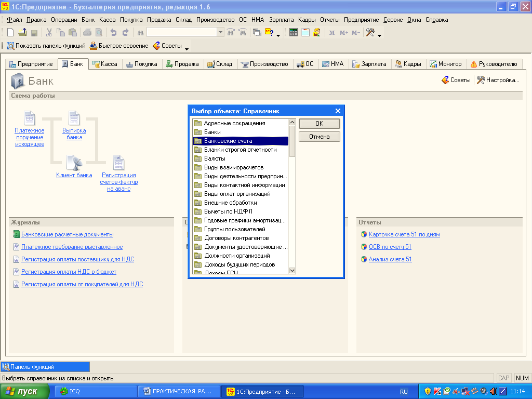Click the user with lock toolbar icon

(317, 33)
